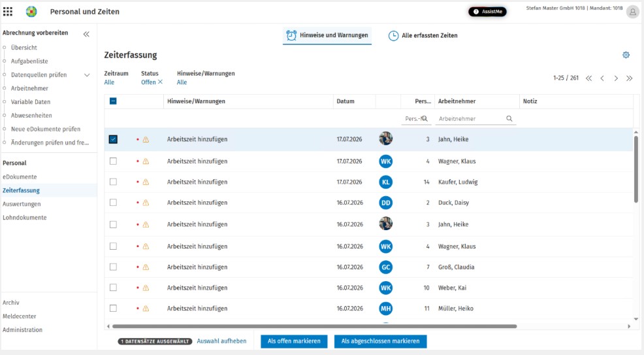This screenshot has height=355, width=644.
Task: Open Archiv in sidebar
Action: coord(11,303)
